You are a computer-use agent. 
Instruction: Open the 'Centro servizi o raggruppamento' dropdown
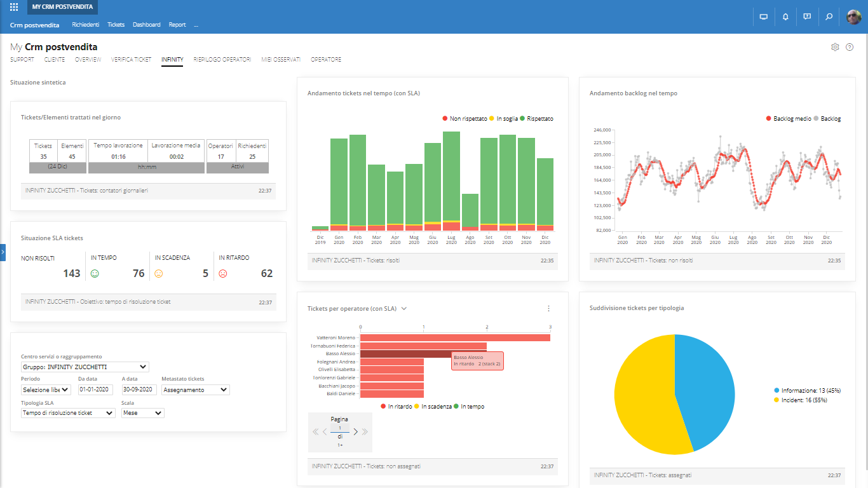coord(85,367)
